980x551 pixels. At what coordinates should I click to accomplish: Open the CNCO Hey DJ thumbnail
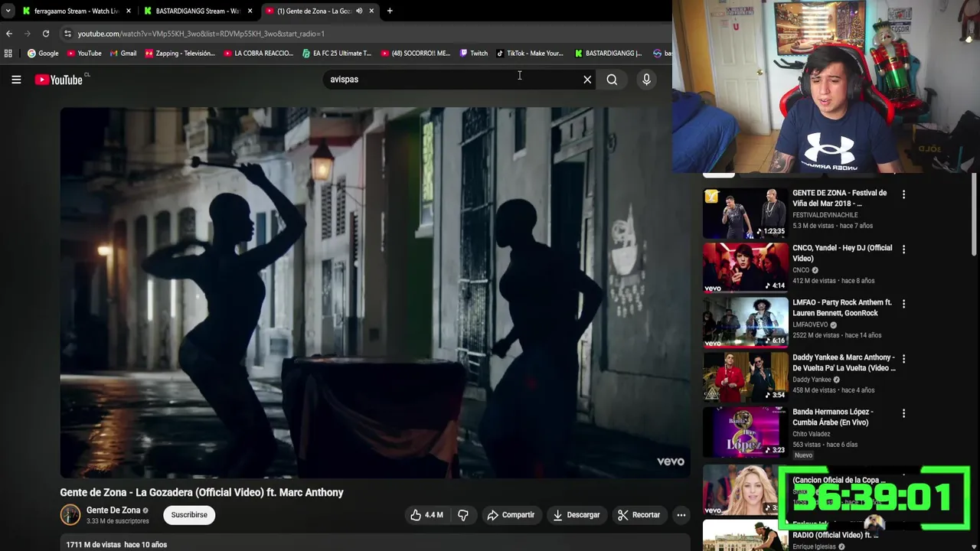click(745, 268)
